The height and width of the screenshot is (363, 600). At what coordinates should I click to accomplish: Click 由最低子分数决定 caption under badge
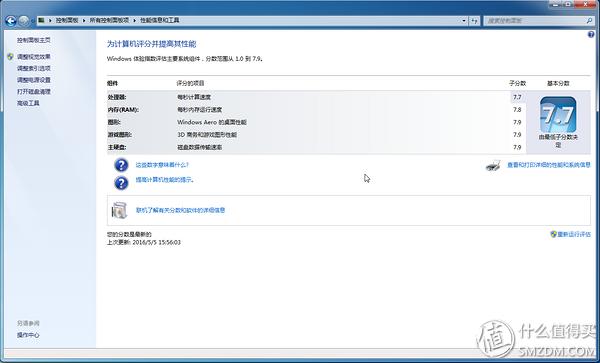coord(558,141)
